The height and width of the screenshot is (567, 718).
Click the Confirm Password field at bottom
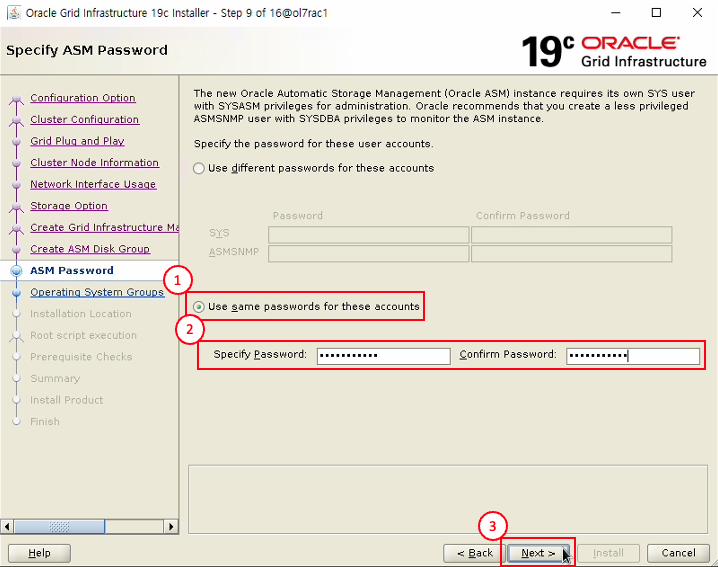[632, 356]
